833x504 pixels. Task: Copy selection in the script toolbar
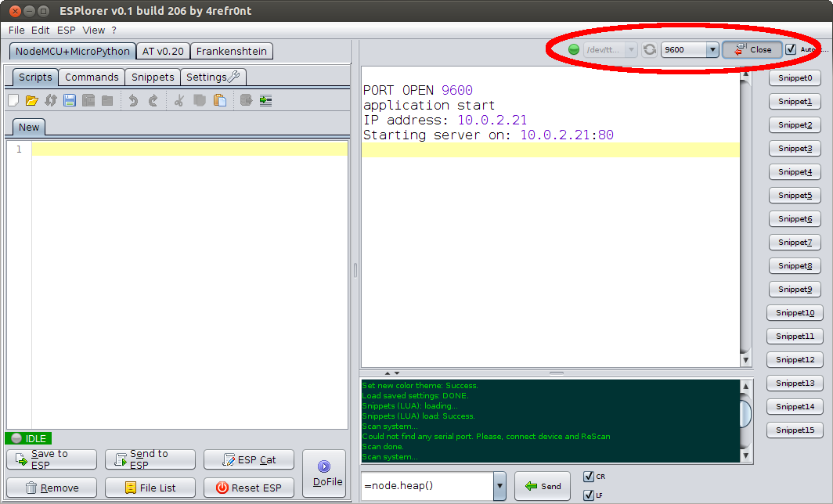199,100
